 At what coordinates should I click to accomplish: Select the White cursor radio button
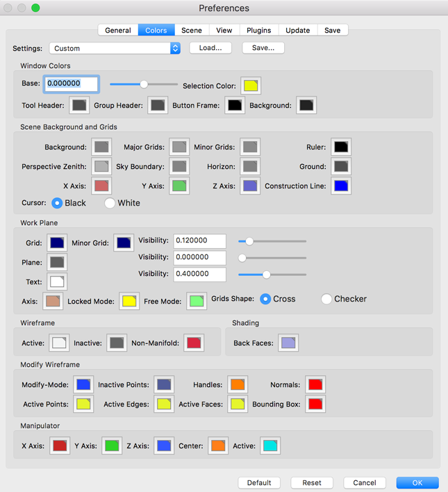click(110, 203)
